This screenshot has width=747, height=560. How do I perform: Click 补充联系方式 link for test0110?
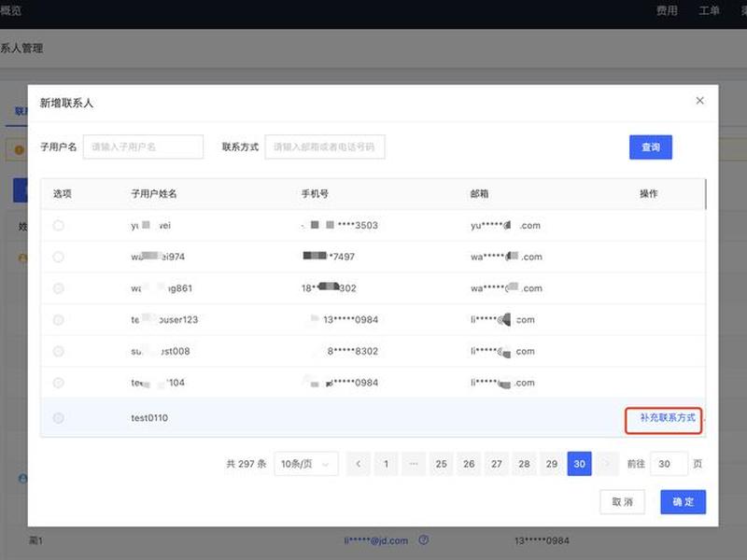click(x=668, y=417)
